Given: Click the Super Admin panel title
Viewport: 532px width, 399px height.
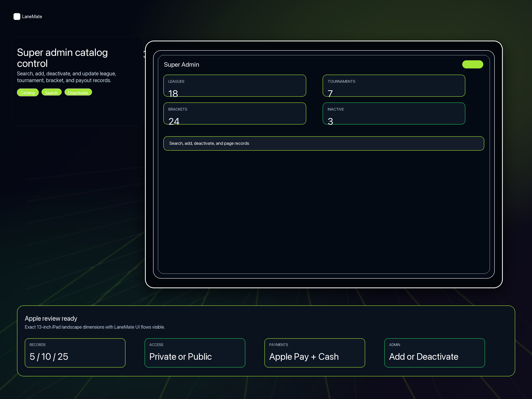Looking at the screenshot, I should (182, 64).
